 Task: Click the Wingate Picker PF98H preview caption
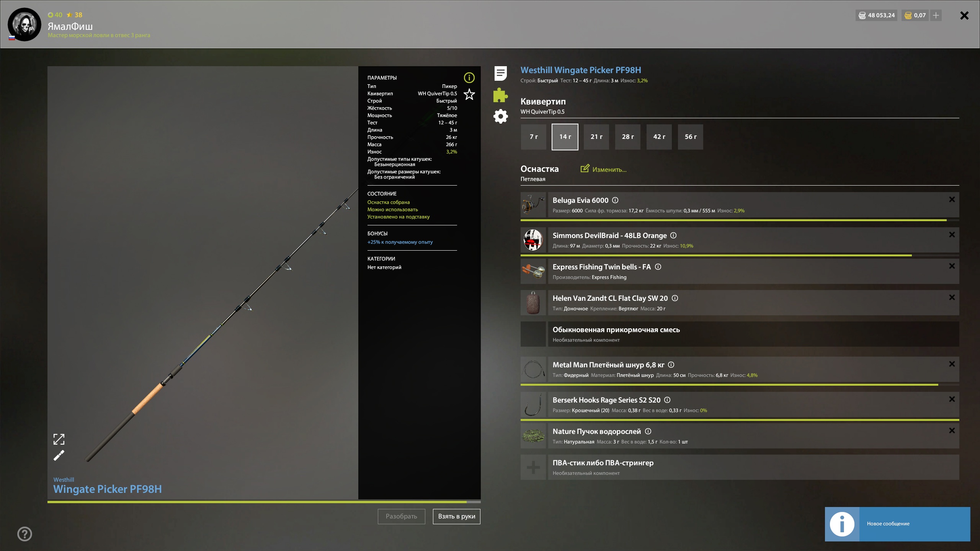point(108,489)
